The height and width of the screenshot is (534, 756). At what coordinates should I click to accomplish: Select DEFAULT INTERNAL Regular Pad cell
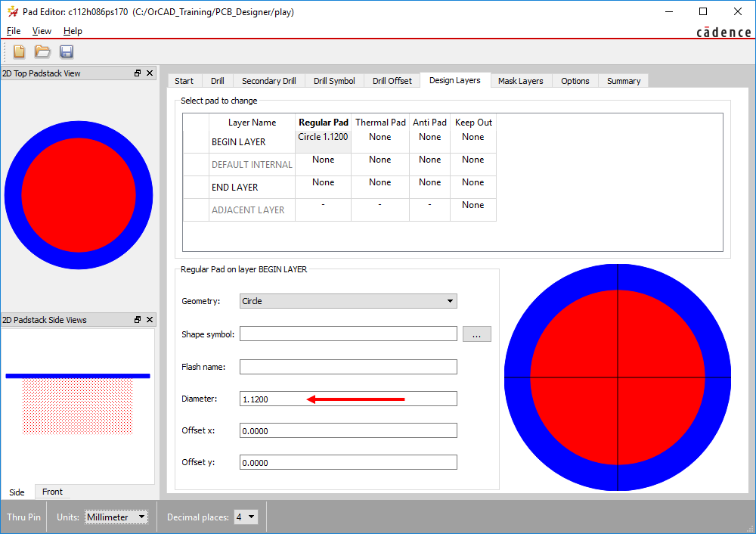[x=323, y=164]
